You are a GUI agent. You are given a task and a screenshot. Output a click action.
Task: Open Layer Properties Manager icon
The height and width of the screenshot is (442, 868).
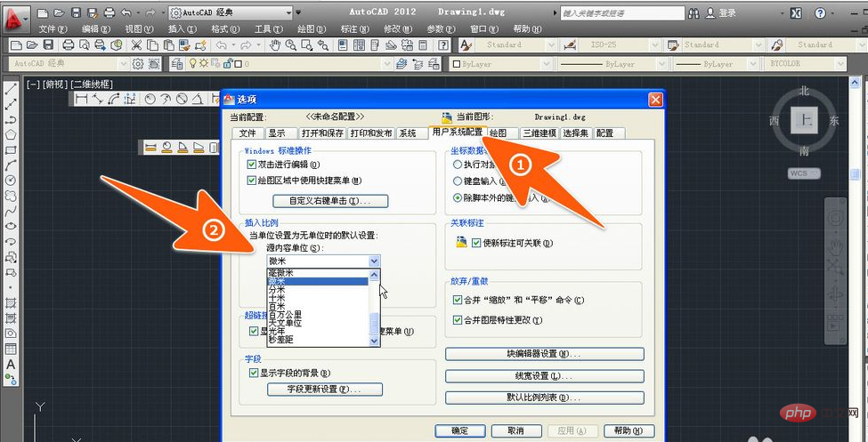(177, 64)
